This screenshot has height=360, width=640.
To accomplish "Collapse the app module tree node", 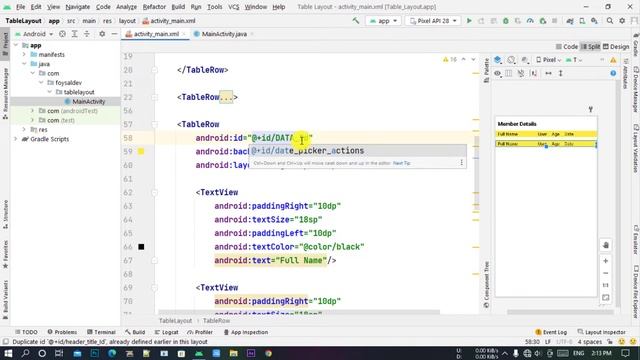I will [16, 45].
